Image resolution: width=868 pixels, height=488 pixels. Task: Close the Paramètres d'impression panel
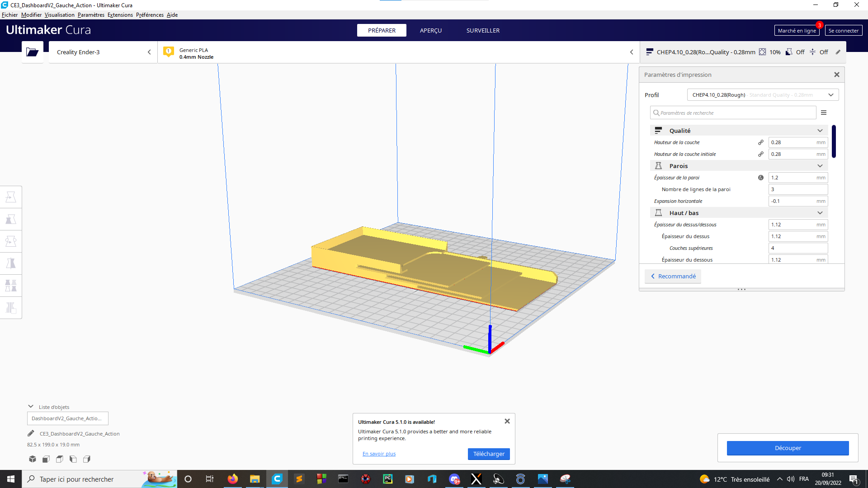[837, 75]
